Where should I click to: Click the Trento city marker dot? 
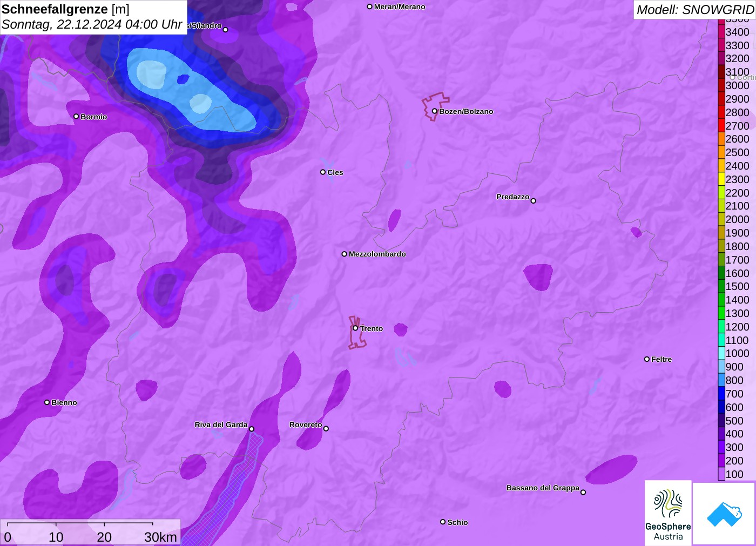355,328
